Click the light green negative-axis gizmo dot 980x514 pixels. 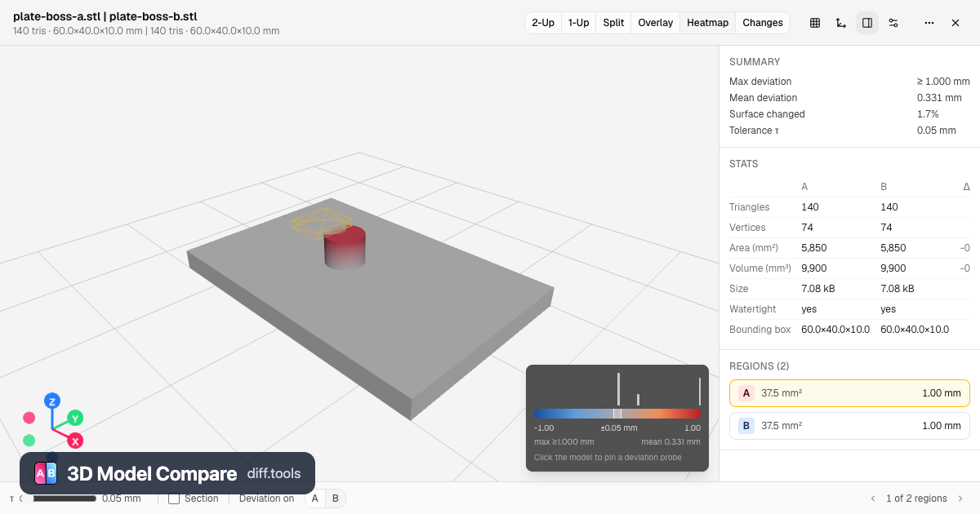point(29,441)
